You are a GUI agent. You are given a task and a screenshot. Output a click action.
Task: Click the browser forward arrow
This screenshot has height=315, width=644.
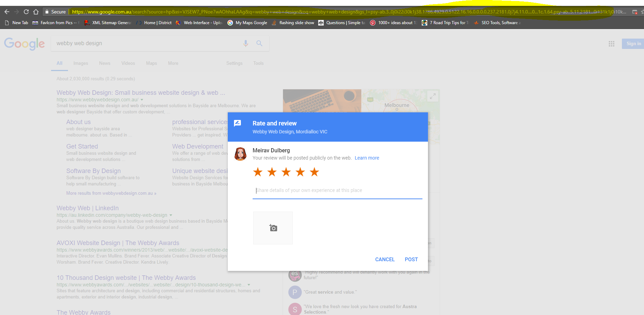click(x=16, y=12)
